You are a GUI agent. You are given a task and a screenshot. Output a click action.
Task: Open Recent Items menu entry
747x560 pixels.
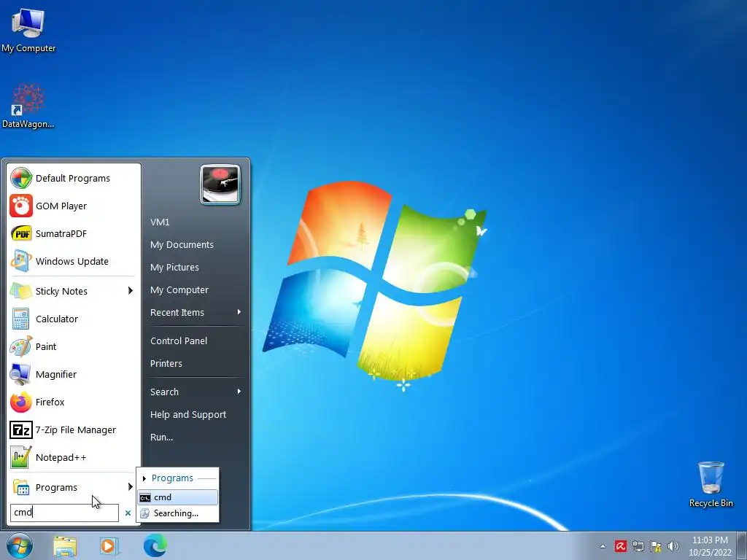pyautogui.click(x=196, y=312)
